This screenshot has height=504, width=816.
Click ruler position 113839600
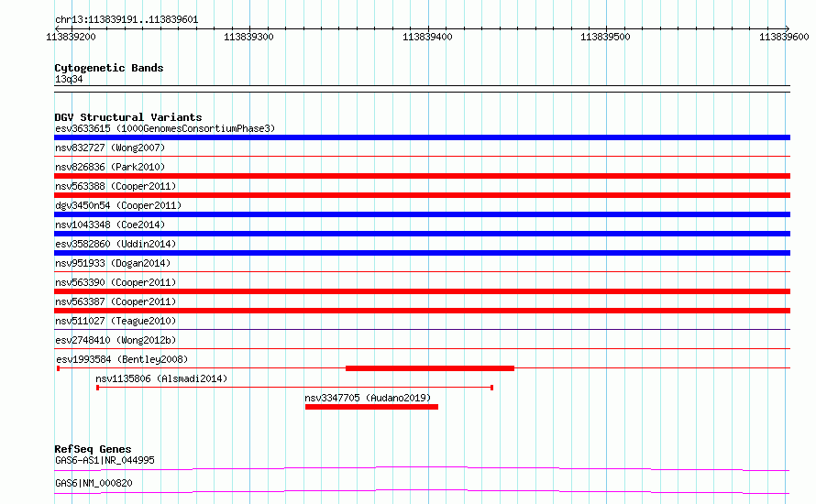(784, 37)
